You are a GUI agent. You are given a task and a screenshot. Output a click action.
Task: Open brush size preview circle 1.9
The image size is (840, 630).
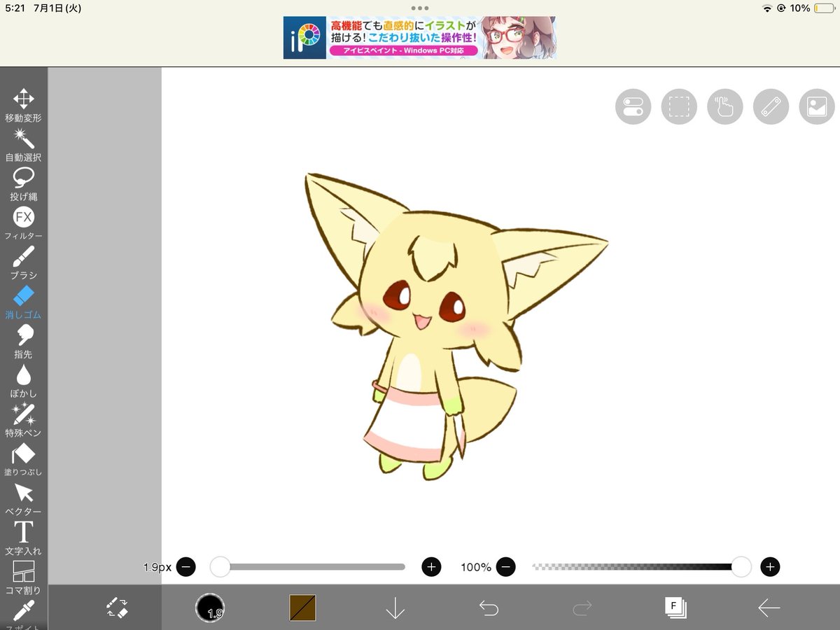click(x=210, y=607)
